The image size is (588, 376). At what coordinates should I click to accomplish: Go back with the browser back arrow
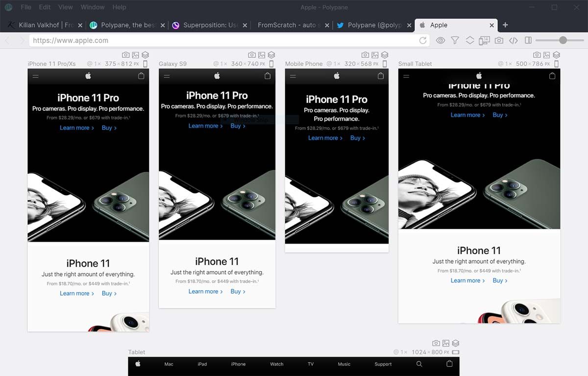(7, 41)
